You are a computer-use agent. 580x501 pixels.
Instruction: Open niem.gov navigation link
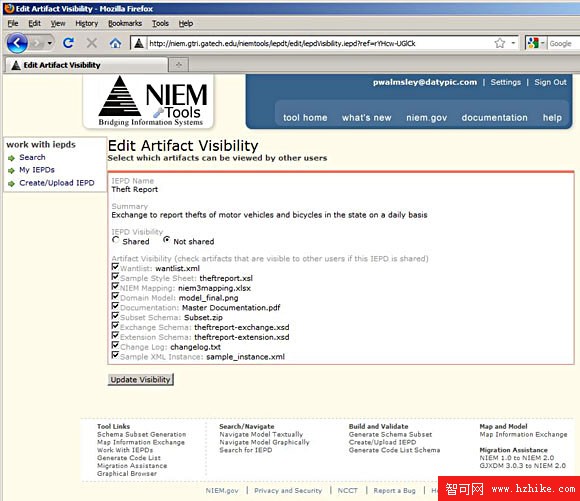[426, 118]
